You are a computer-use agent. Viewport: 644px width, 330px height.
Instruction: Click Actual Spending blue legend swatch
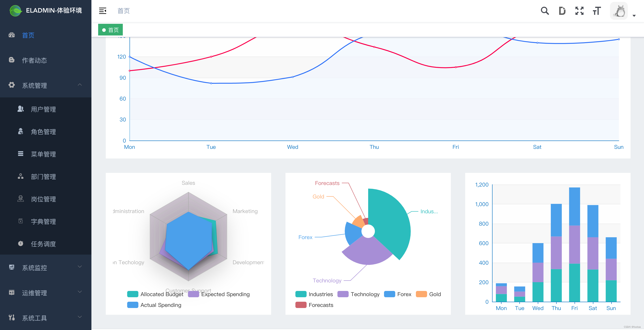132,305
